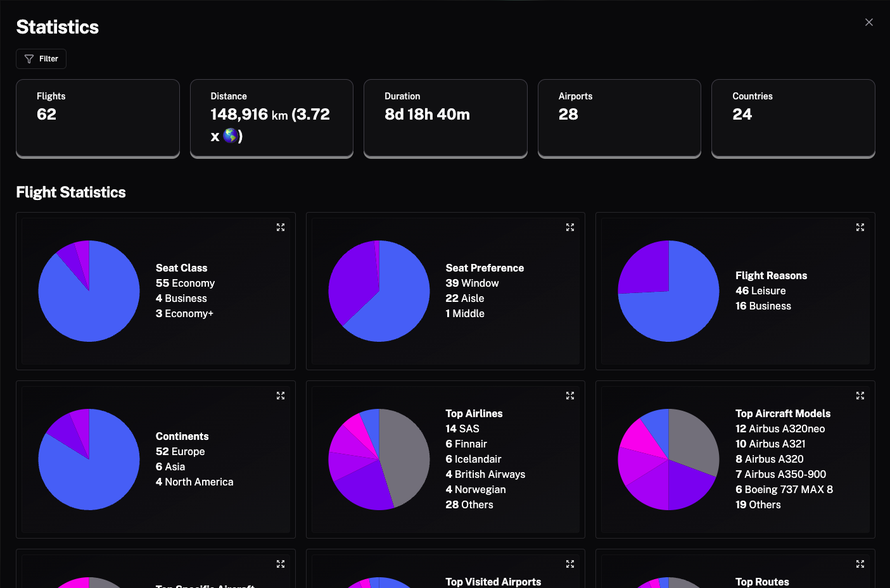Click the '6 Asia' legend entry
Screen dimensions: 890x588
tap(170, 466)
